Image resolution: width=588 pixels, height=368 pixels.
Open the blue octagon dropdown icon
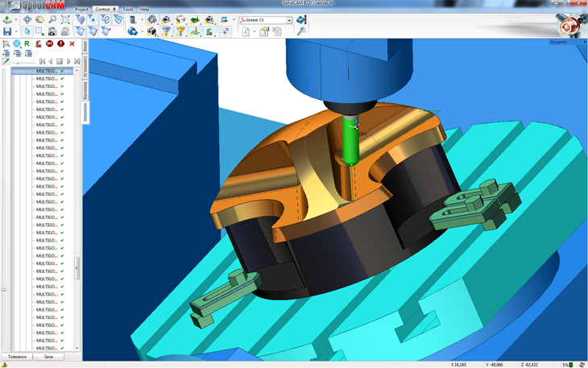(17, 43)
